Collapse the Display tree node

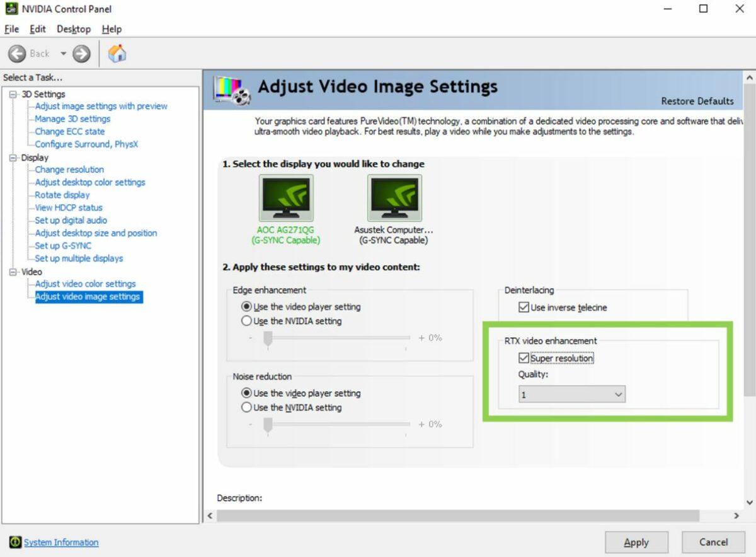point(14,158)
